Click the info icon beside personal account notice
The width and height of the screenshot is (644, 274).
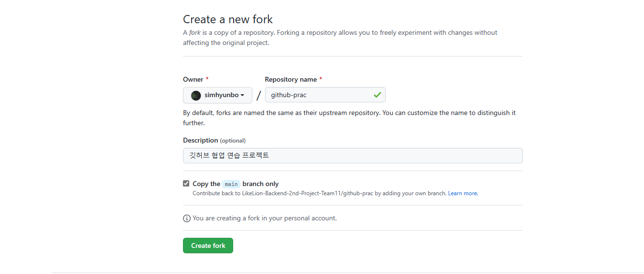(x=187, y=218)
